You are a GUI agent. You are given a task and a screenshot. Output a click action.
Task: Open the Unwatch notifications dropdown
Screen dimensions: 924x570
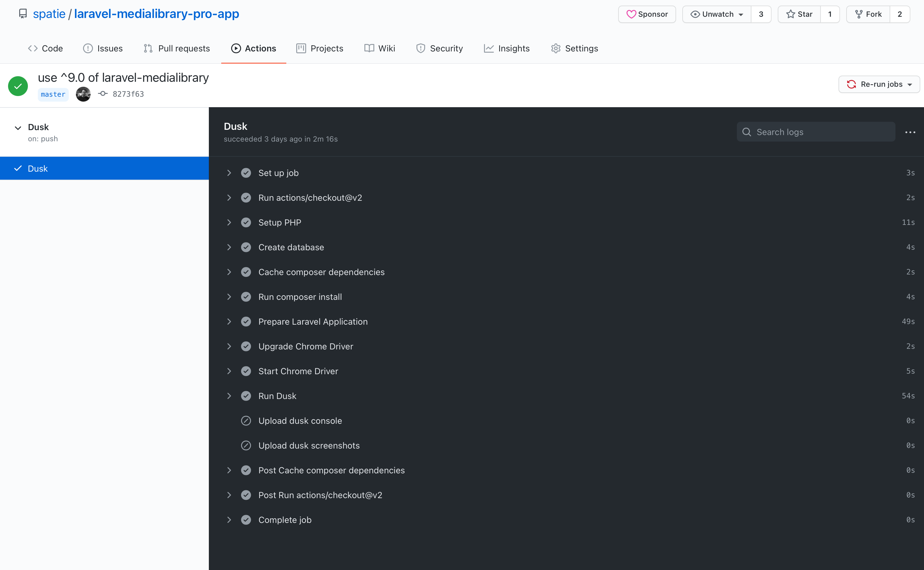[x=717, y=14]
